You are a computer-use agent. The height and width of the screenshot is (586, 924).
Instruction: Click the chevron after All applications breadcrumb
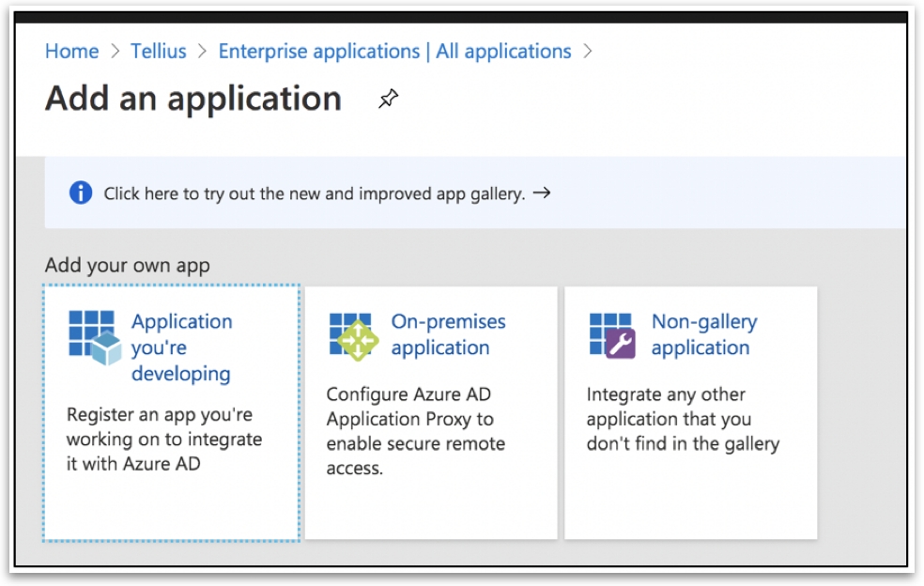click(588, 52)
